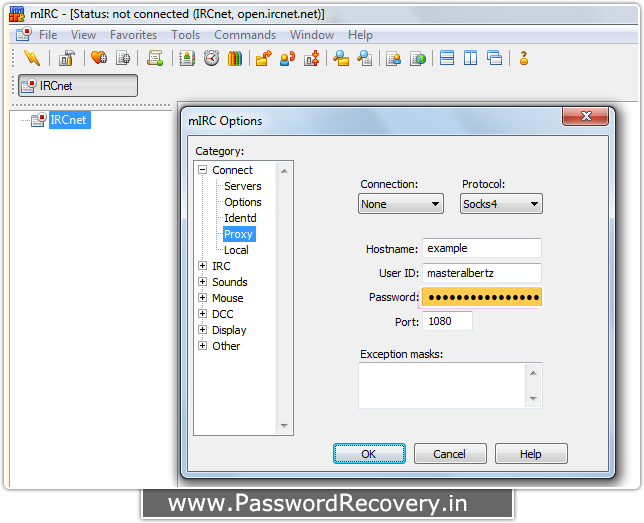The image size is (644, 523).
Task: Open the URLs List globe icon
Action: (418, 59)
